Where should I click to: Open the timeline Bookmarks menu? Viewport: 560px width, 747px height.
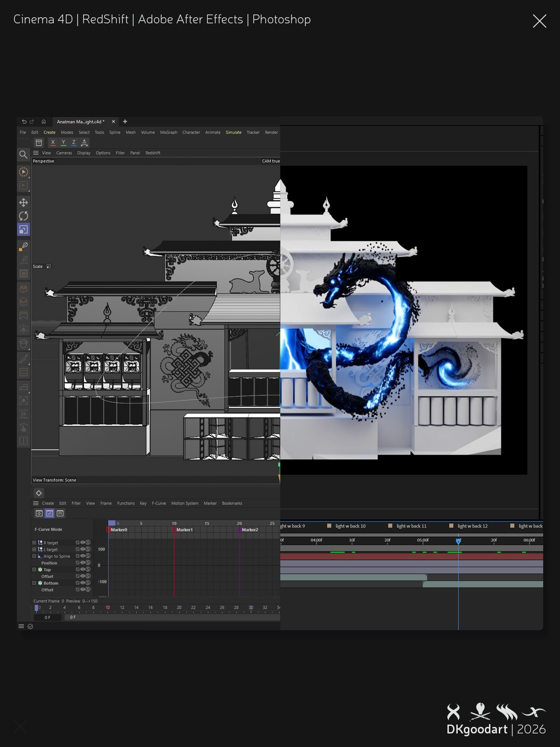(232, 504)
